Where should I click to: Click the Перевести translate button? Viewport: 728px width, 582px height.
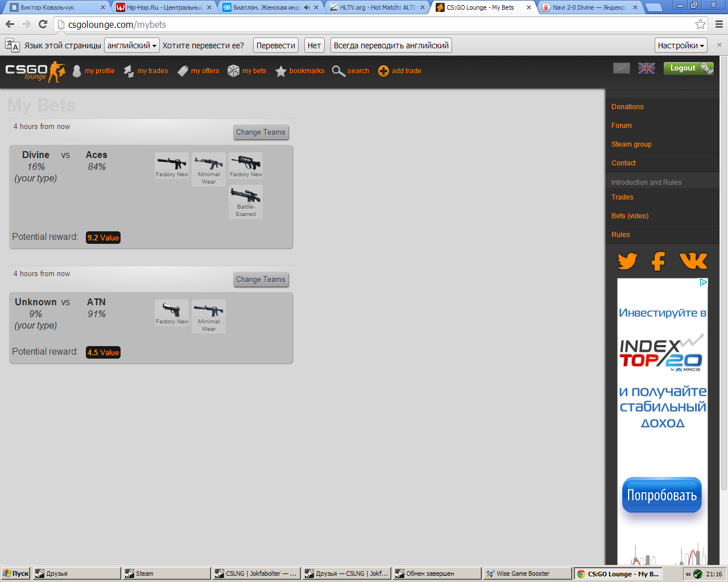(x=276, y=45)
